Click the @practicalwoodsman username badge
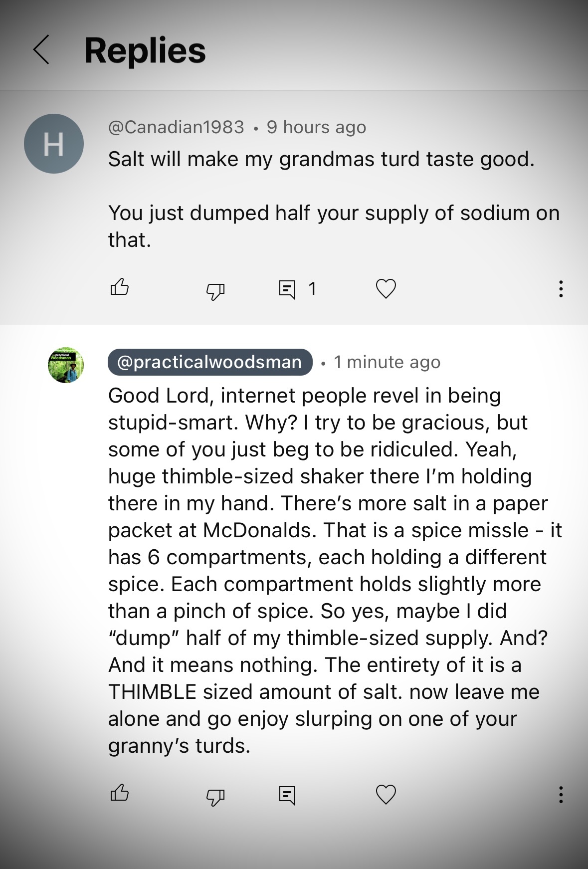 pyautogui.click(x=210, y=362)
